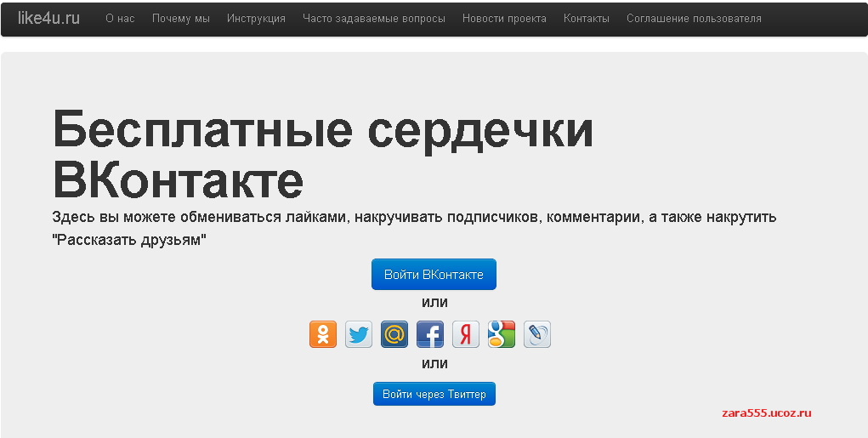Screen dimensions: 868x438
Task: Open the "Почему мы" menu item
Action: point(181,18)
